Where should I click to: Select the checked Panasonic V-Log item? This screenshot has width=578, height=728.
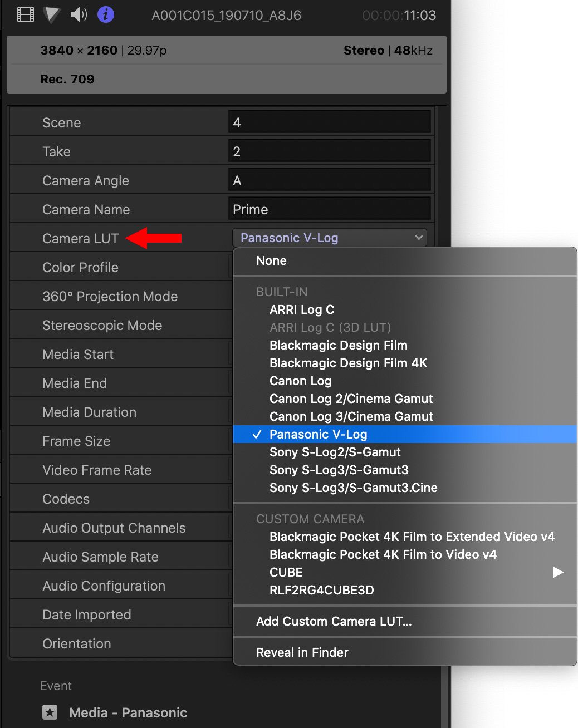pyautogui.click(x=318, y=434)
